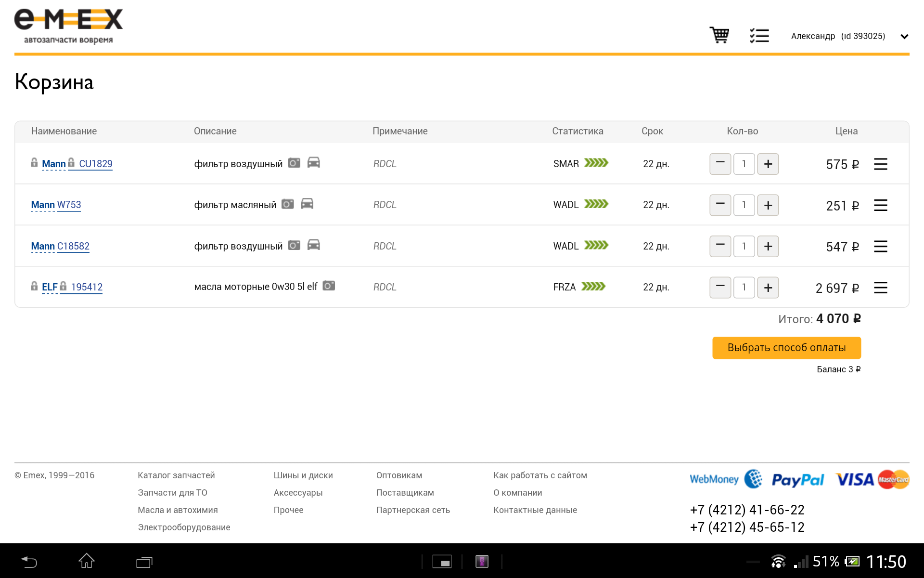Show car applicability for Mann C18582
This screenshot has height=578, width=924.
313,245
